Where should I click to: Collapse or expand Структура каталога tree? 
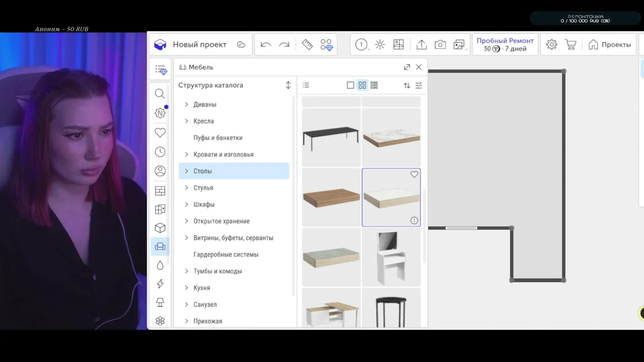pyautogui.click(x=288, y=85)
